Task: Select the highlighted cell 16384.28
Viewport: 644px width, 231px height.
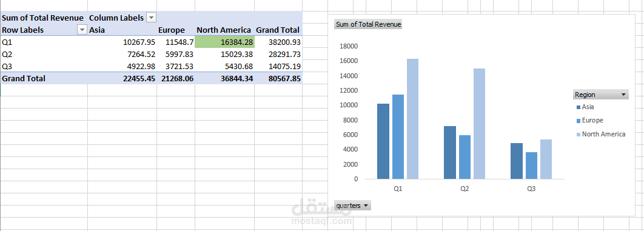Action: [x=224, y=42]
